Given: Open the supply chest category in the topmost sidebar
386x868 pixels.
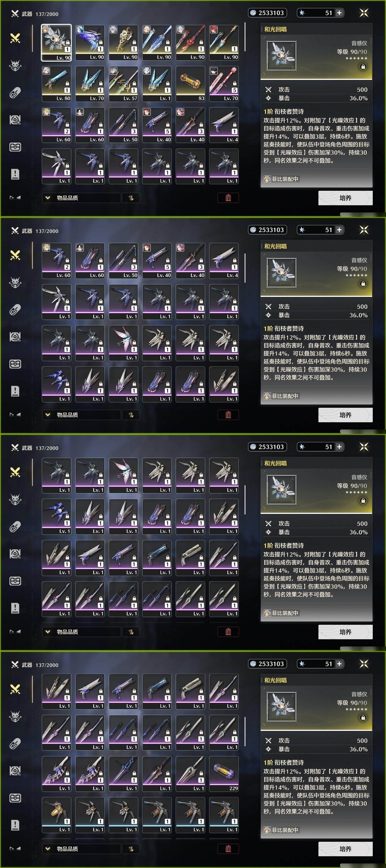Looking at the screenshot, I should pyautogui.click(x=15, y=147).
